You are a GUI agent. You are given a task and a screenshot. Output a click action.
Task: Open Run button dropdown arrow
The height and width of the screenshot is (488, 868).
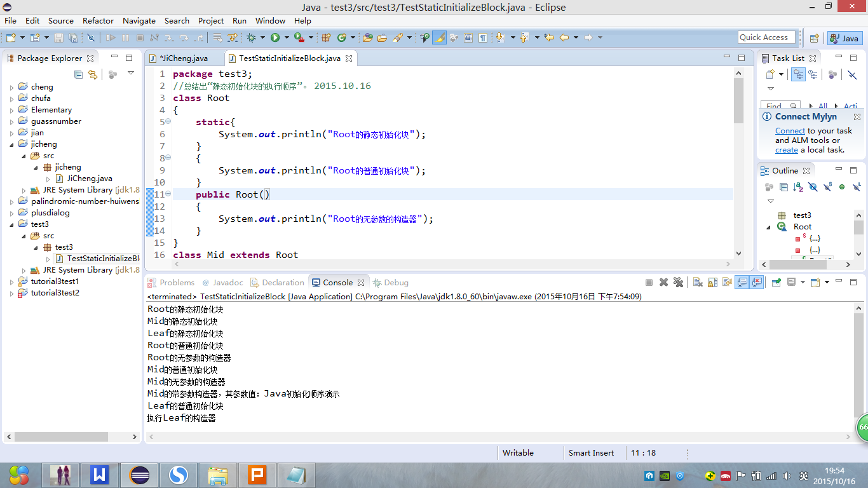(x=287, y=37)
